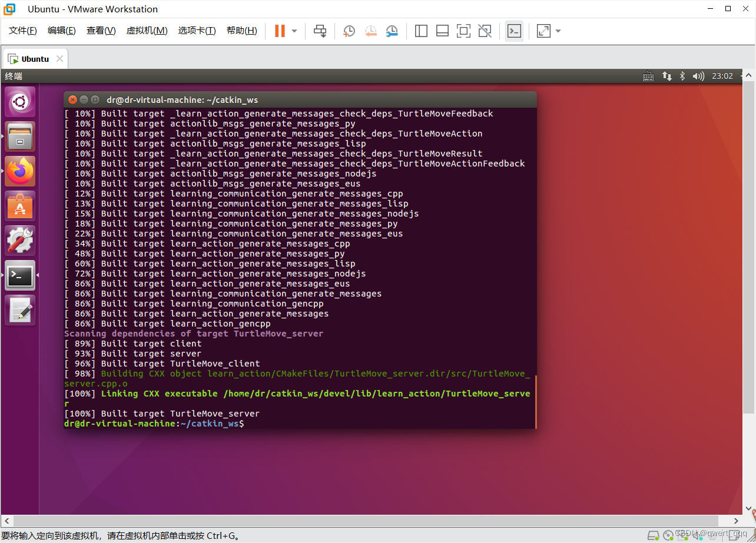Click the 终端 label in the top panel
Viewport: 756px width, 543px height.
pyautogui.click(x=14, y=76)
